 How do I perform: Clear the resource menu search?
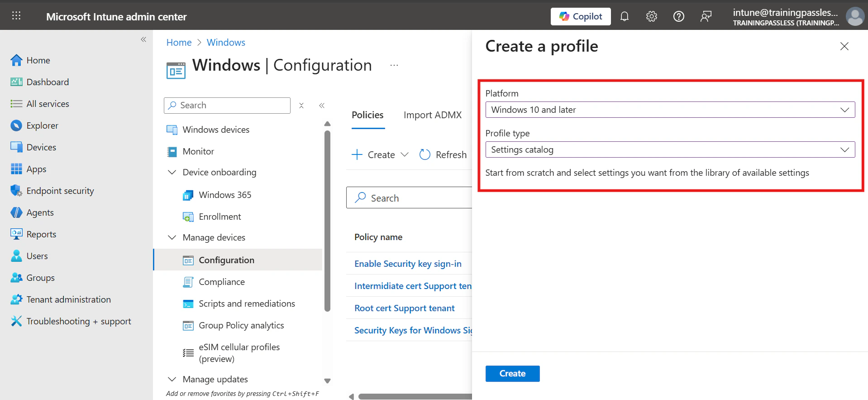pos(301,106)
